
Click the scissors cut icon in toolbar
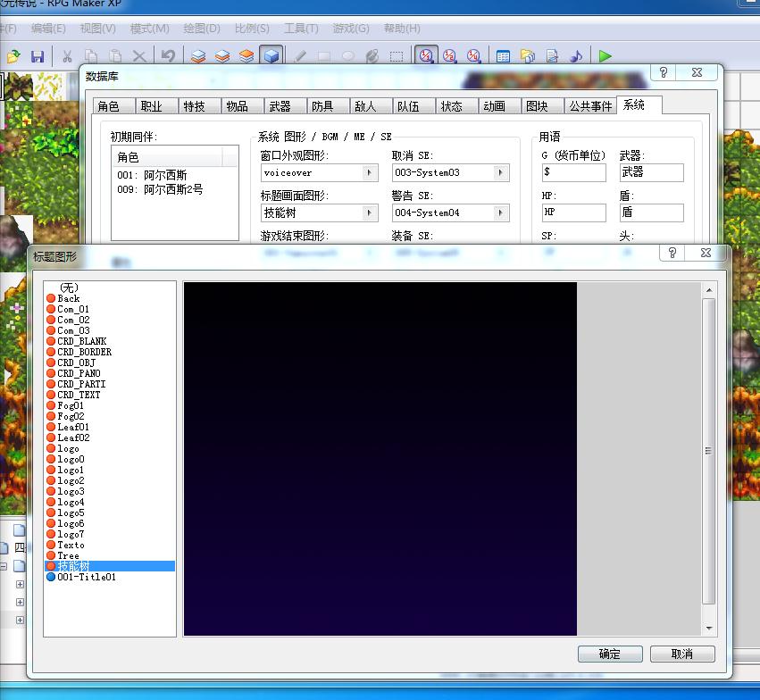(67, 56)
